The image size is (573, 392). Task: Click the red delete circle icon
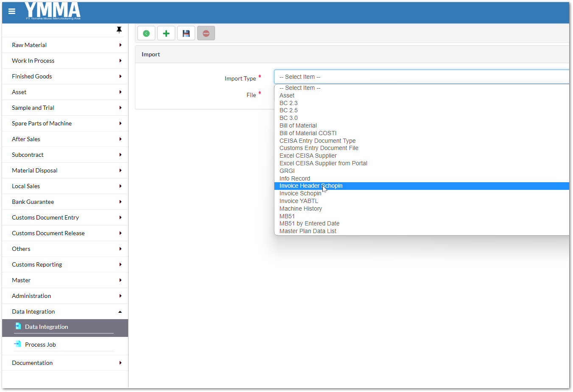(x=206, y=33)
